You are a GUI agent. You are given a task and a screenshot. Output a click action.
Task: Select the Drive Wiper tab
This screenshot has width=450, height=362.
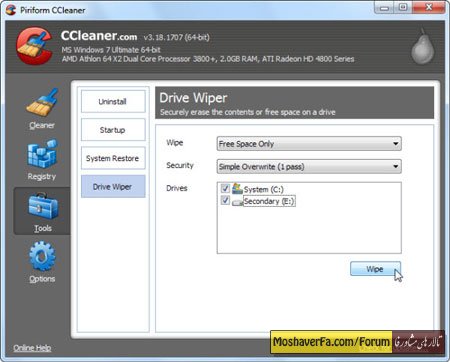(x=113, y=186)
